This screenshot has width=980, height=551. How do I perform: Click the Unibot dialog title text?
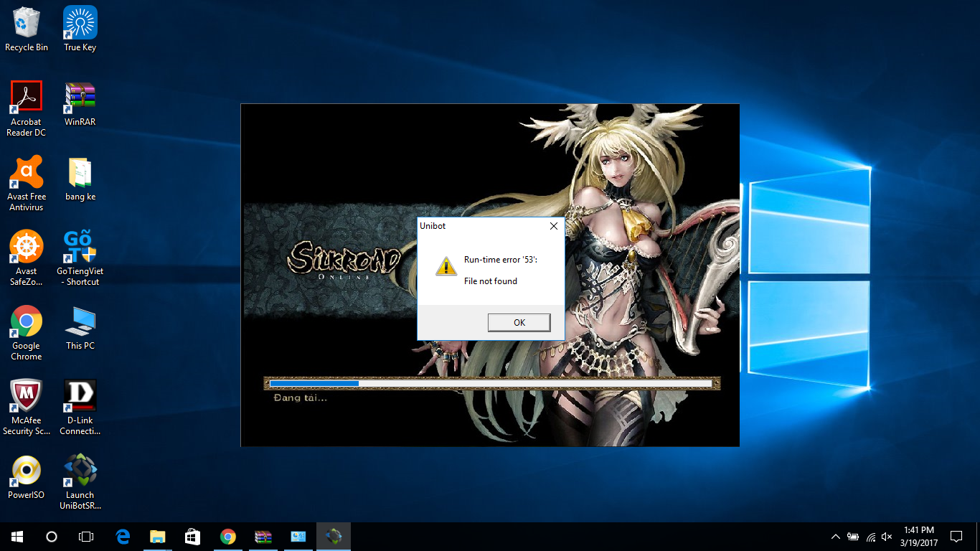[433, 226]
